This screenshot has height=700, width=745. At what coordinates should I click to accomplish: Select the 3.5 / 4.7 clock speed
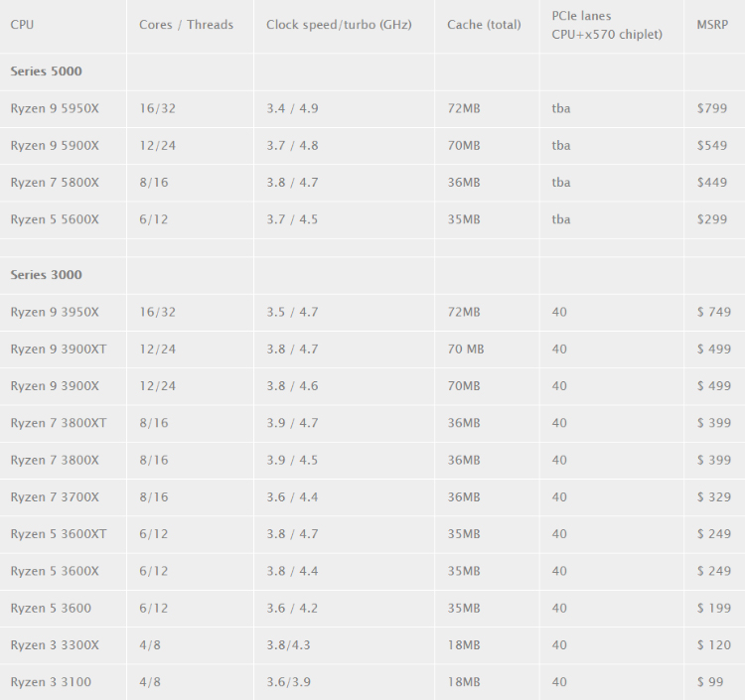[292, 313]
